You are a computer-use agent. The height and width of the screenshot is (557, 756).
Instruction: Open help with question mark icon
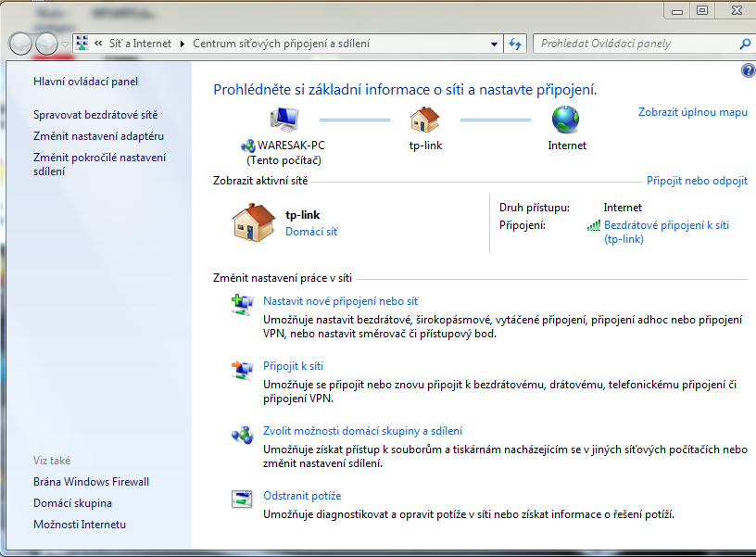point(748,70)
